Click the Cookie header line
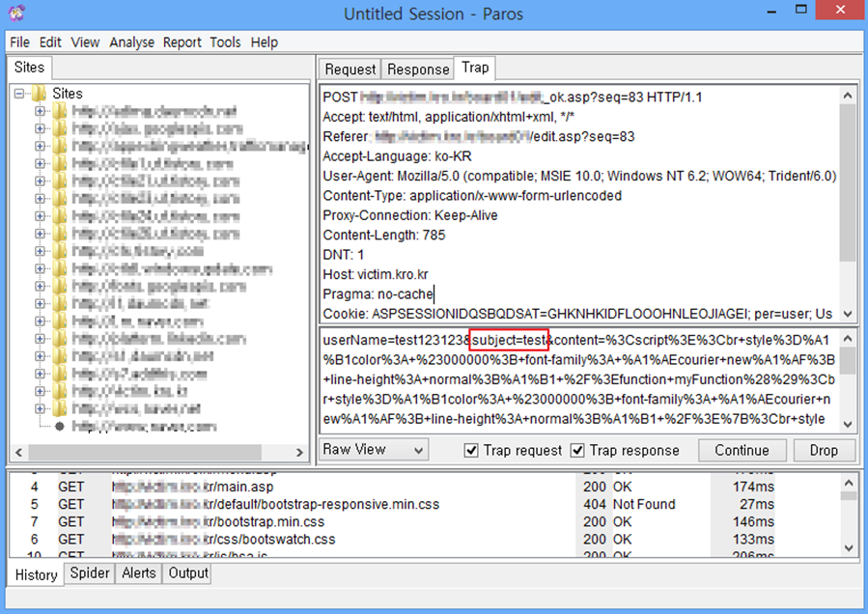Viewport: 868px width, 614px height. coord(577,314)
